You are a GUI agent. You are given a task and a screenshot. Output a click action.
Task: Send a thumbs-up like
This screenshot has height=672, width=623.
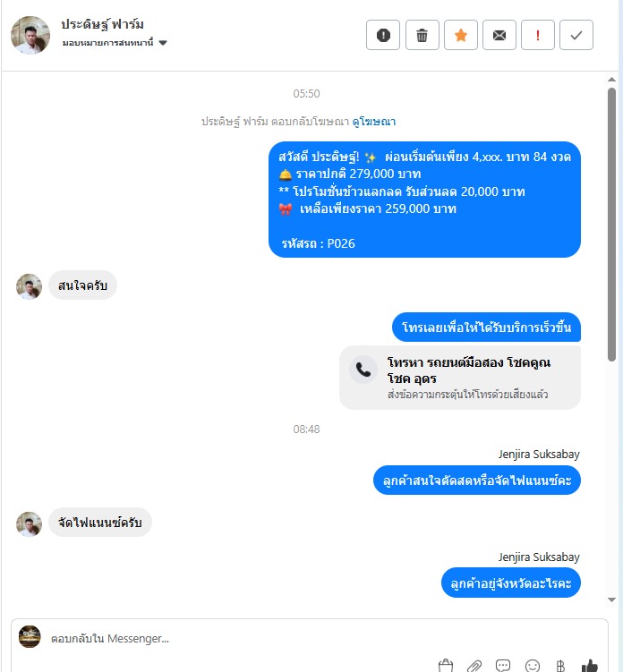pos(590,666)
